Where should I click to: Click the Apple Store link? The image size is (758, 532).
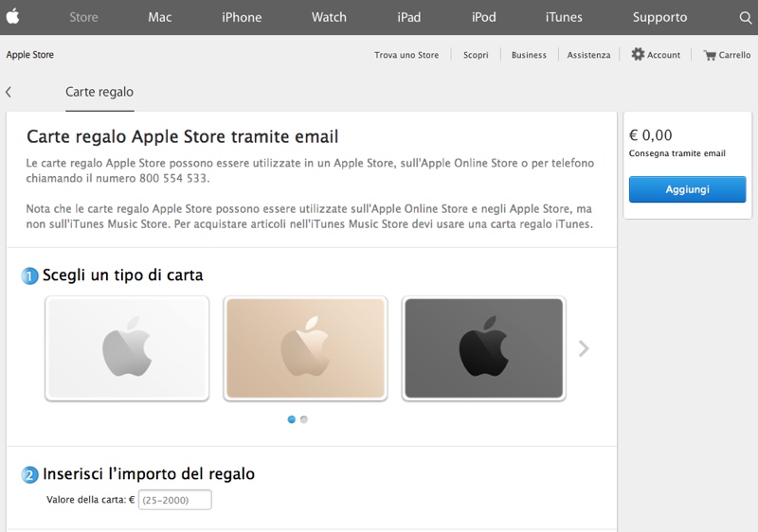coord(30,55)
